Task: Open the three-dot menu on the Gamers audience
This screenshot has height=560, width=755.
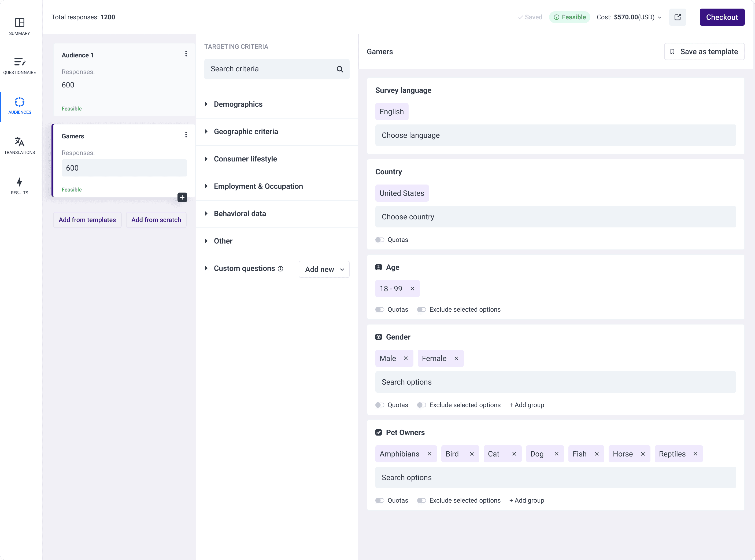Action: [186, 135]
